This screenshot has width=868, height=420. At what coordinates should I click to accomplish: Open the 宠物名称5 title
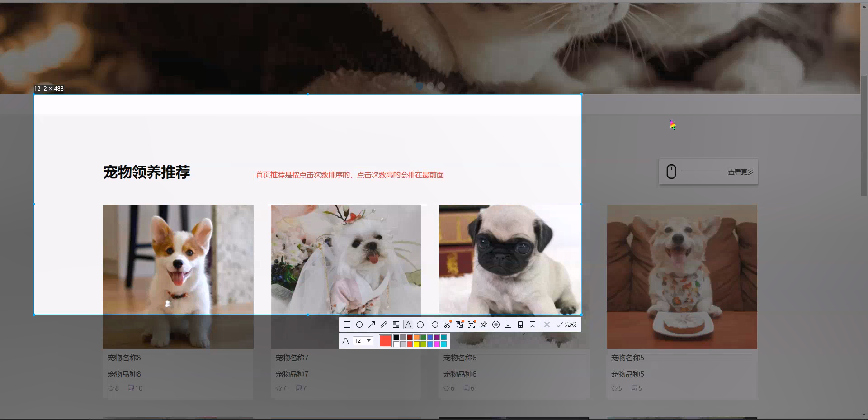click(627, 358)
